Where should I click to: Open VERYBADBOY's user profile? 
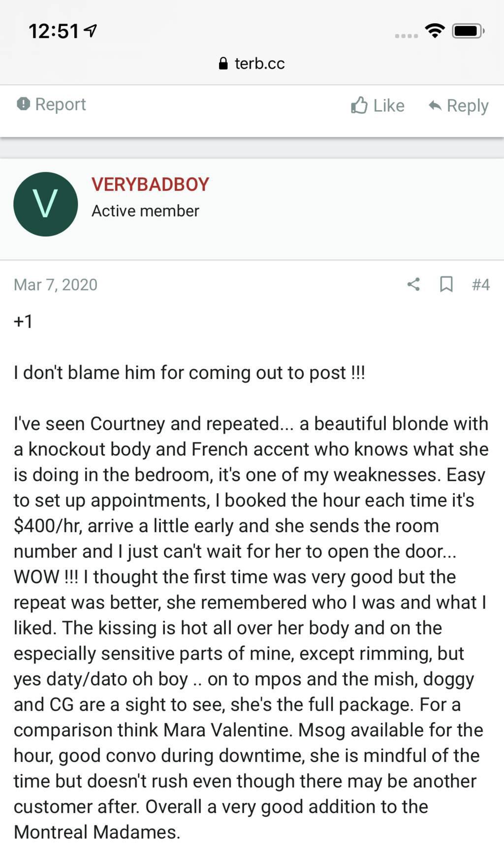(x=150, y=185)
